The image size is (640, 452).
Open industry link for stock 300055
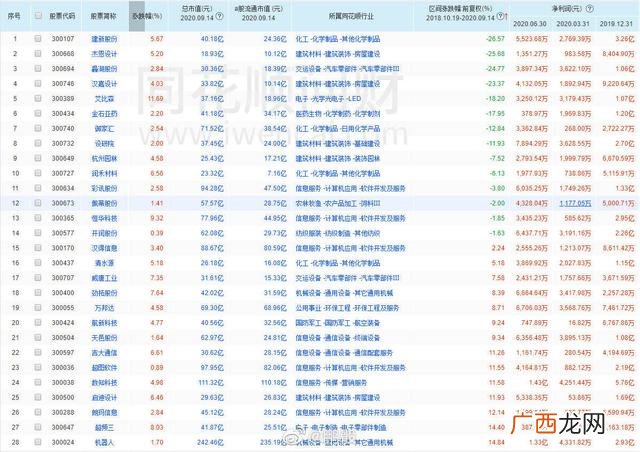pyautogui.click(x=347, y=308)
